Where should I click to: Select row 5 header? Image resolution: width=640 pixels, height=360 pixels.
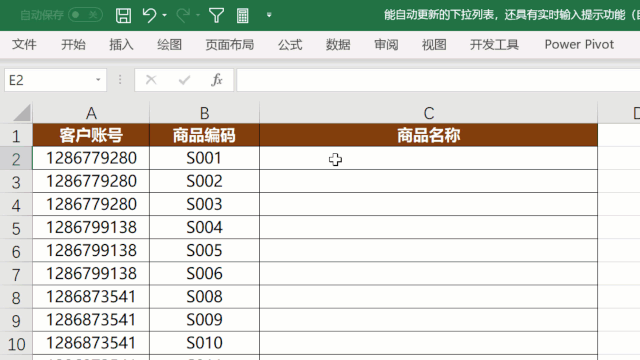pyautogui.click(x=16, y=228)
